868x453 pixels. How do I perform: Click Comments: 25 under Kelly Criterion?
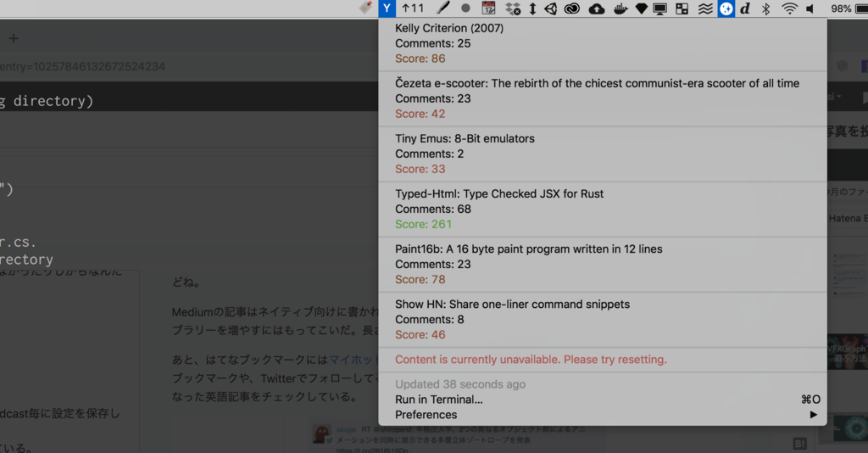[432, 43]
